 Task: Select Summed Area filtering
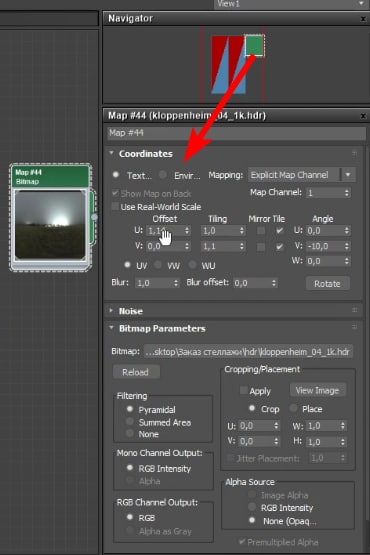[x=130, y=422]
